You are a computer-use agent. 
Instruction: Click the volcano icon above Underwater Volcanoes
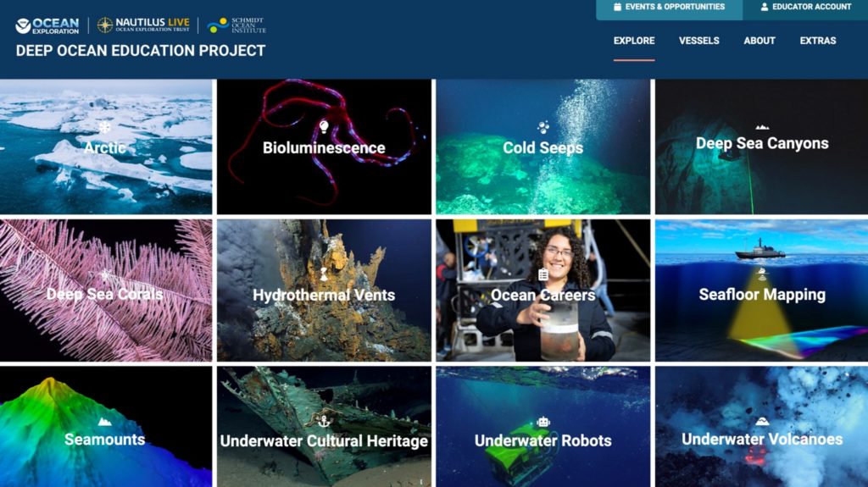coord(762,421)
